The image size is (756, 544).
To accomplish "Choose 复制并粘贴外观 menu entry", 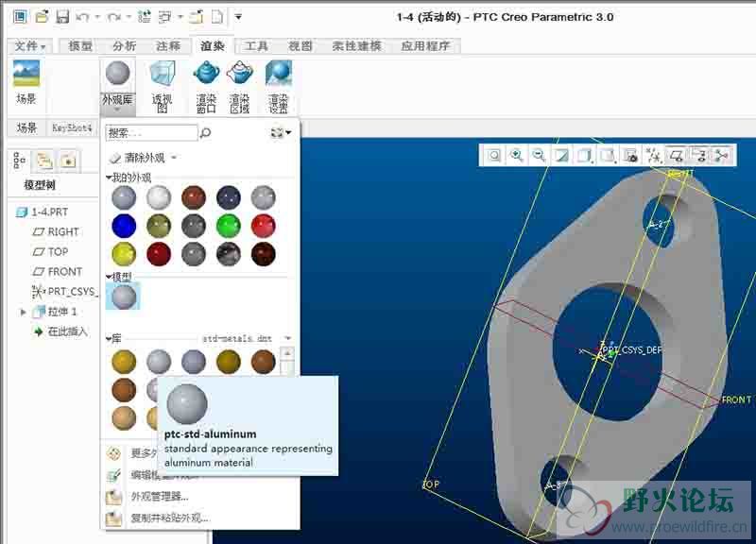I will pyautogui.click(x=170, y=518).
